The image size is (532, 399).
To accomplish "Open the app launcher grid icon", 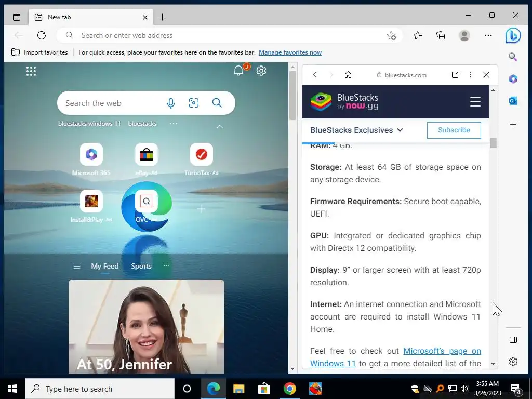I will point(31,71).
